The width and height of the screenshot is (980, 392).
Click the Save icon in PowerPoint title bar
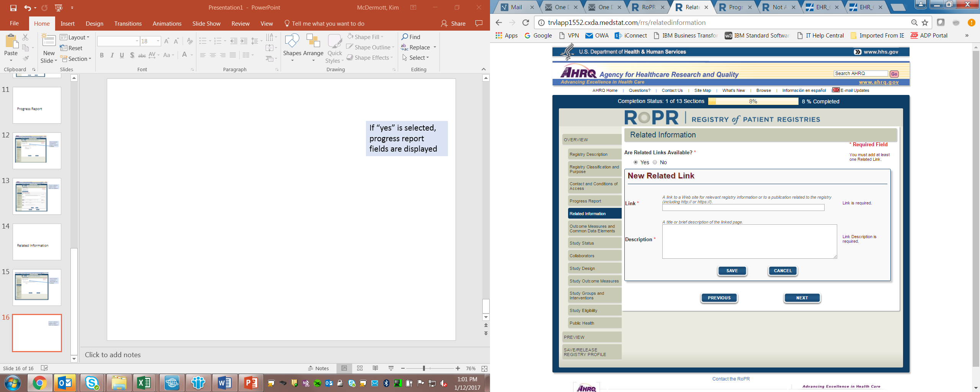click(13, 8)
